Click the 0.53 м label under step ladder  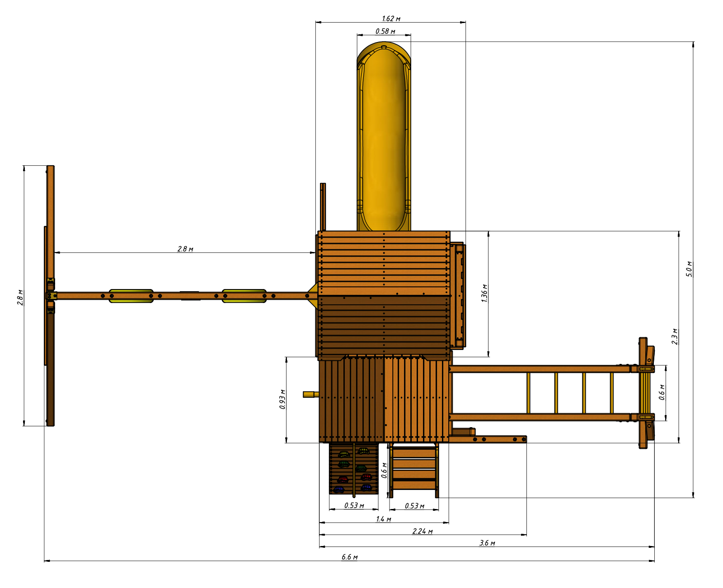[x=414, y=506]
